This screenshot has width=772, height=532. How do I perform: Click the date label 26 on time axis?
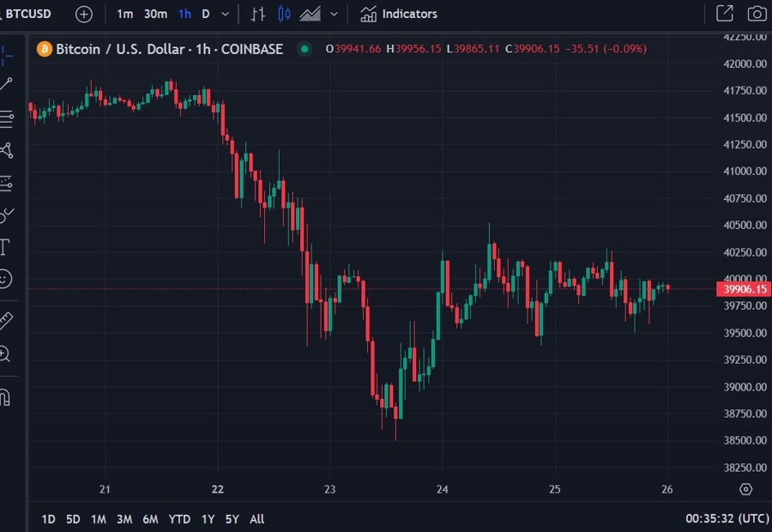pyautogui.click(x=667, y=489)
